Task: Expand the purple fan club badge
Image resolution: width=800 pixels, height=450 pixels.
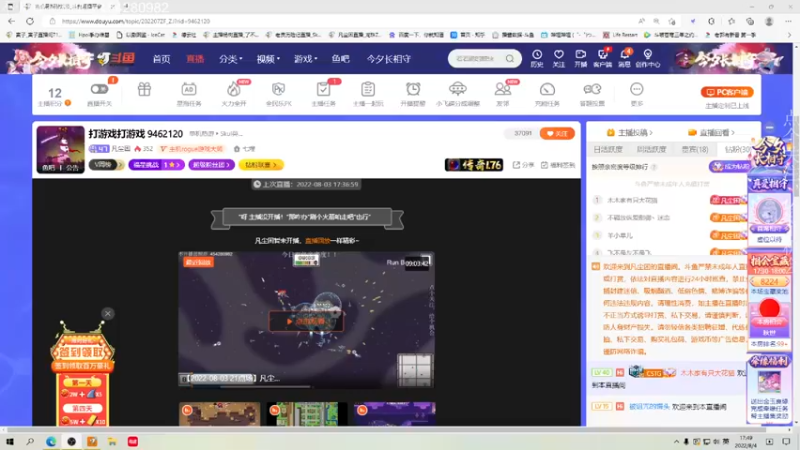Action: pyautogui.click(x=211, y=165)
